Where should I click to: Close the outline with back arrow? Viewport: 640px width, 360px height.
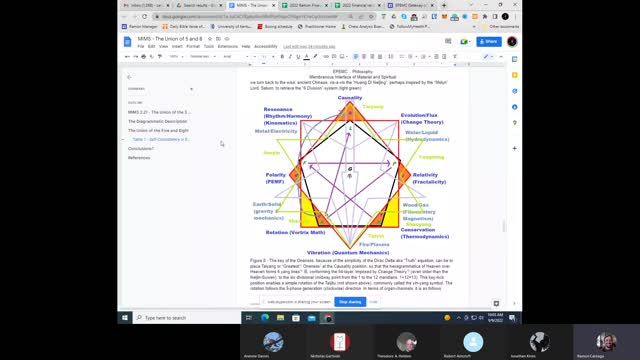[x=129, y=77]
